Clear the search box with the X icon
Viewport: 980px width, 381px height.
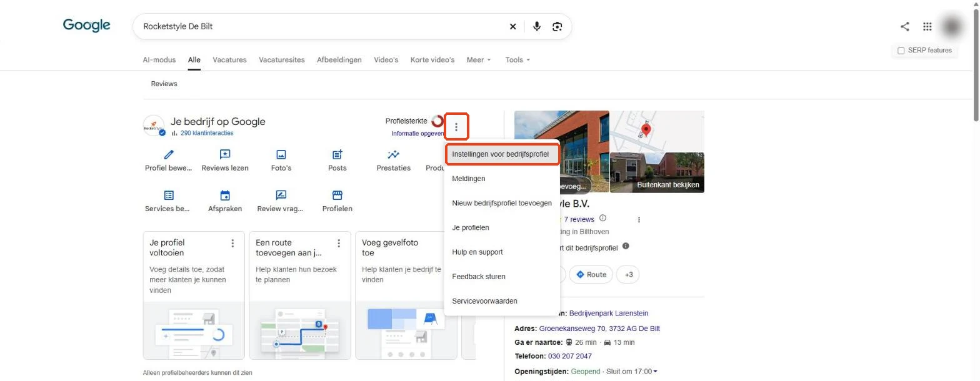point(512,26)
